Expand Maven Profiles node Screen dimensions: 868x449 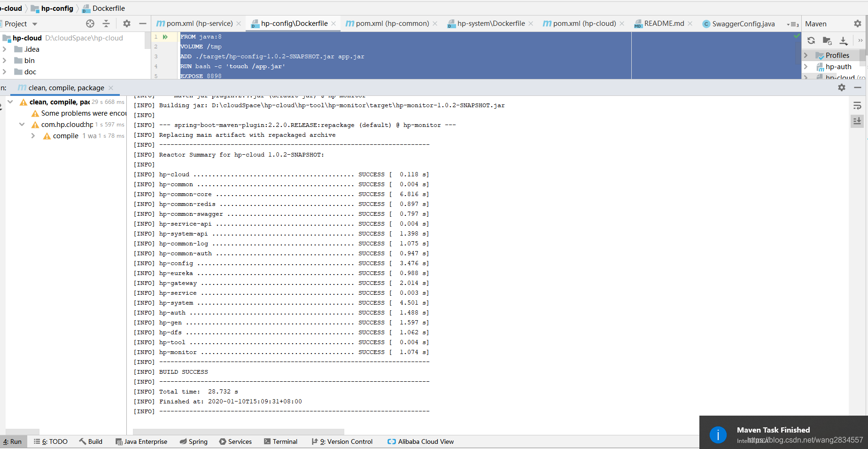coord(806,55)
